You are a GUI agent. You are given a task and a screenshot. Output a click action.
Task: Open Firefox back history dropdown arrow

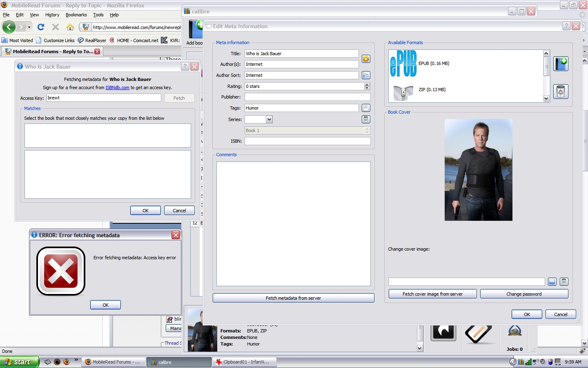pos(29,27)
